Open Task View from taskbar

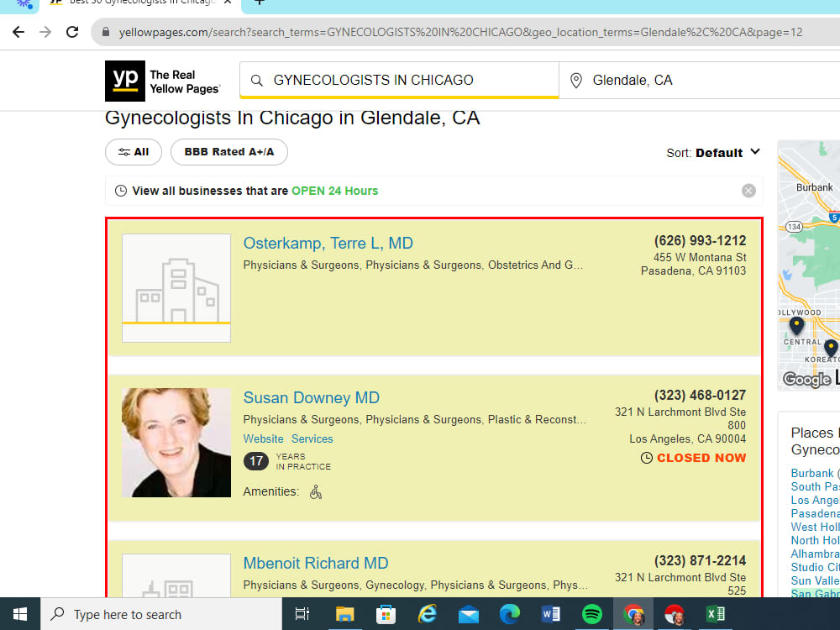point(302,614)
